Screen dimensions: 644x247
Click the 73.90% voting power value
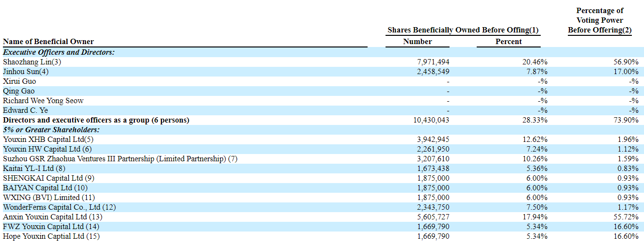click(626, 120)
